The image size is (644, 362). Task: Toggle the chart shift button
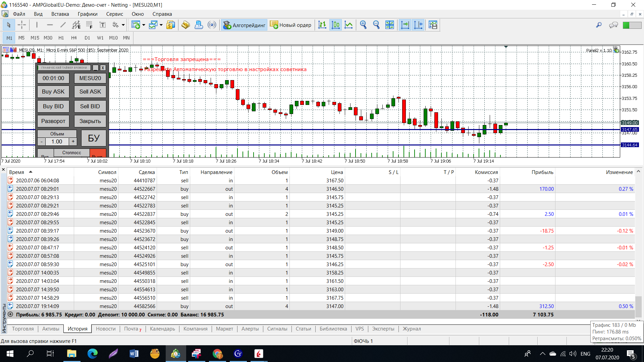[419, 25]
